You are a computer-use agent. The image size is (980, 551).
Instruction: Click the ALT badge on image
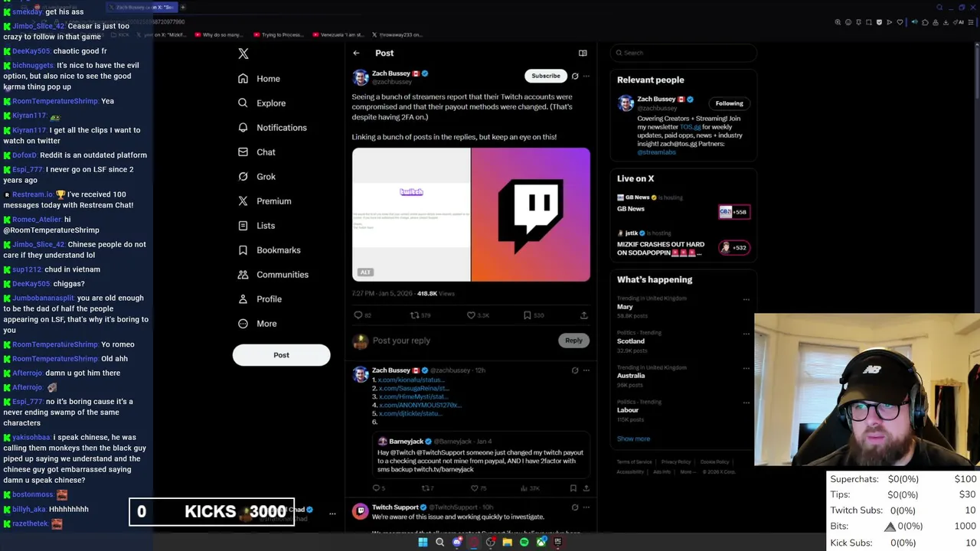tap(365, 272)
